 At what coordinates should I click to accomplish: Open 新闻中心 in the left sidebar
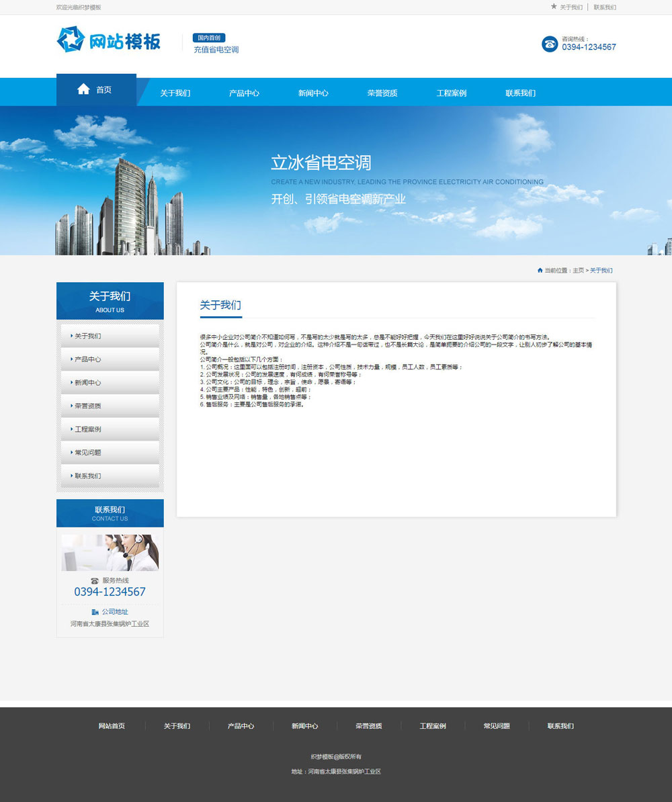click(88, 383)
